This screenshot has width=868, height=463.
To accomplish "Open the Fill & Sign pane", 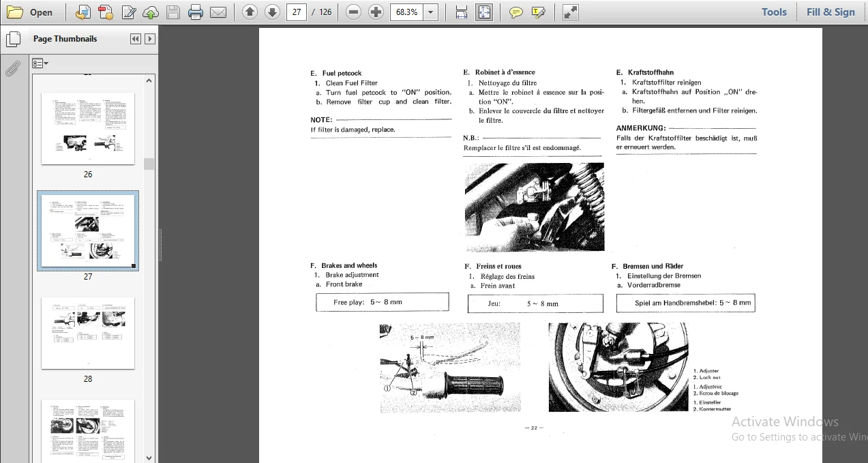I will click(830, 12).
